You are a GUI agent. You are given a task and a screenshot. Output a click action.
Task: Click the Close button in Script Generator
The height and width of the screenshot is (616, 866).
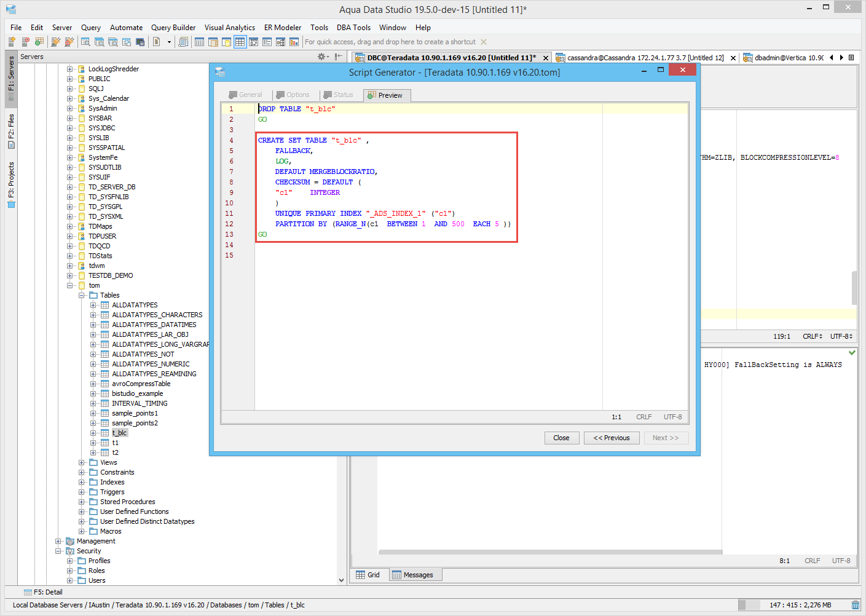click(x=561, y=438)
